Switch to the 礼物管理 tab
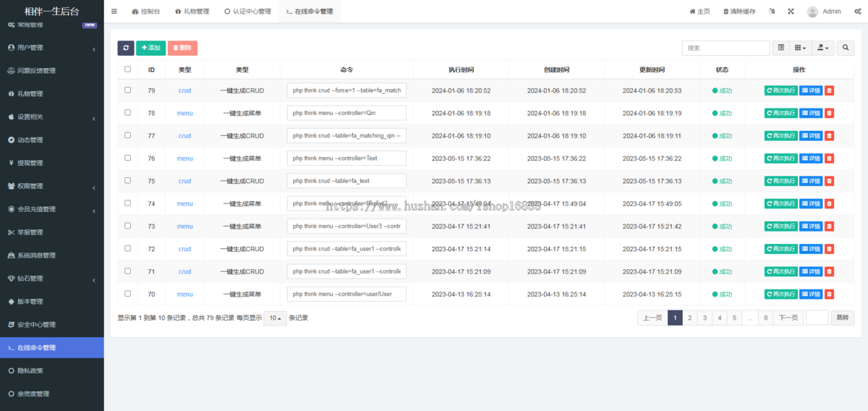Viewport: 868px width, 411px height. pyautogui.click(x=192, y=12)
